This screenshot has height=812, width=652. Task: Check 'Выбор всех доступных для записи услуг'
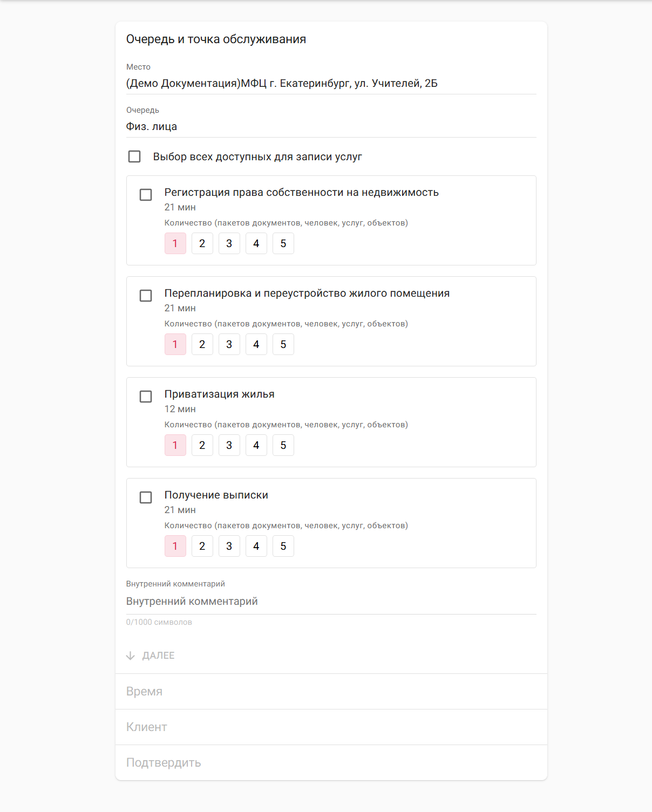[x=134, y=156]
